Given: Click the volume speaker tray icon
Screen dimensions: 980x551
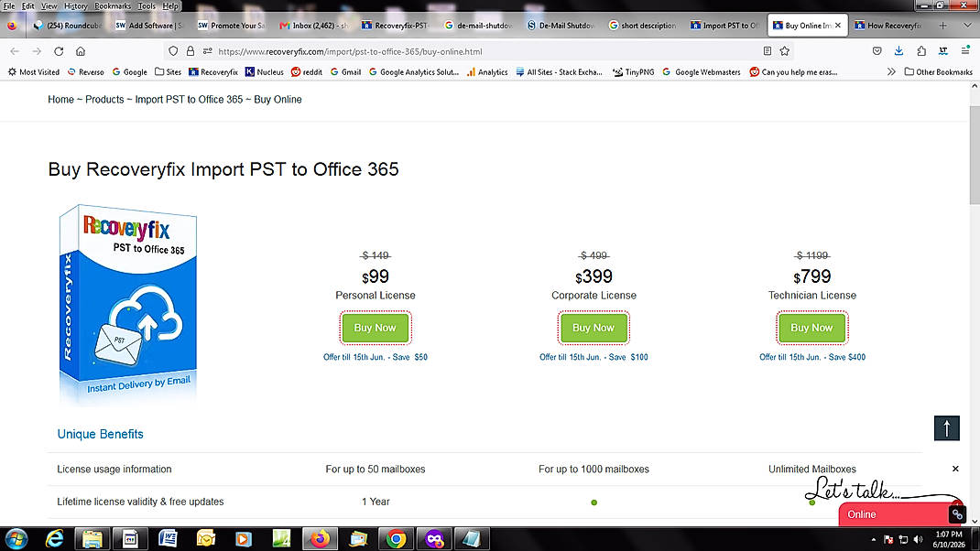Looking at the screenshot, I should (918, 539).
